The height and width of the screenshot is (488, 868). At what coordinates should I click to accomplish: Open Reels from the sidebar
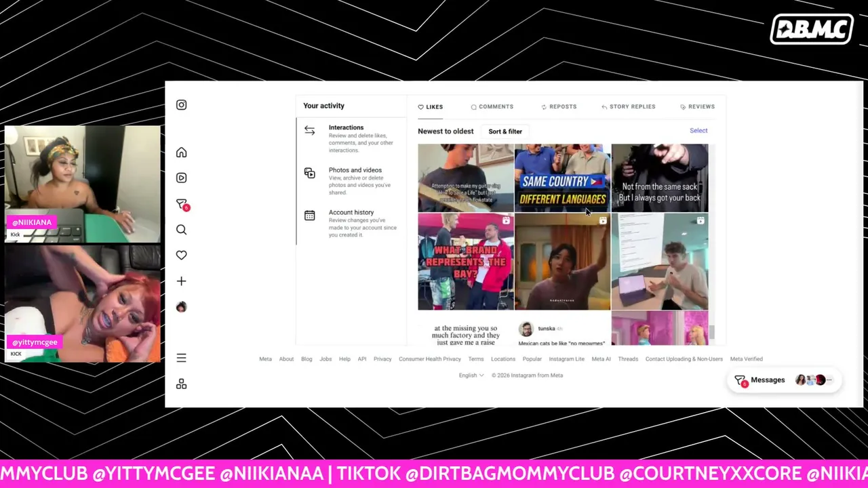(181, 178)
